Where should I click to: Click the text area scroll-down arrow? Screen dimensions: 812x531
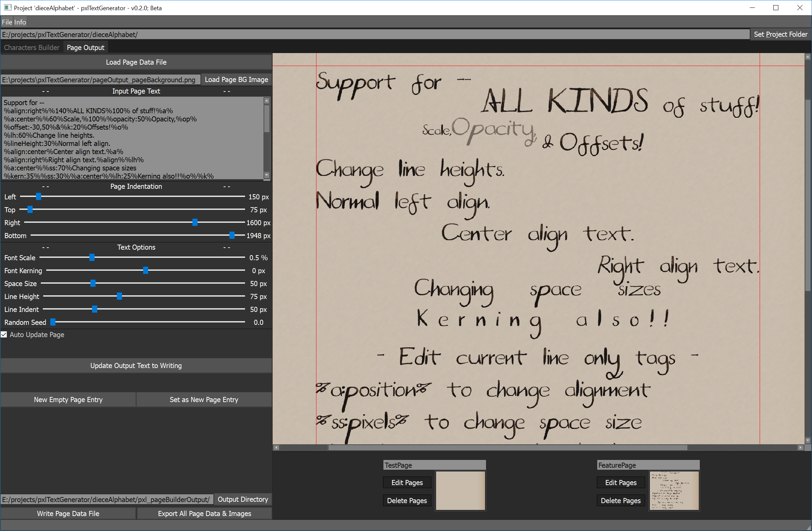click(267, 175)
